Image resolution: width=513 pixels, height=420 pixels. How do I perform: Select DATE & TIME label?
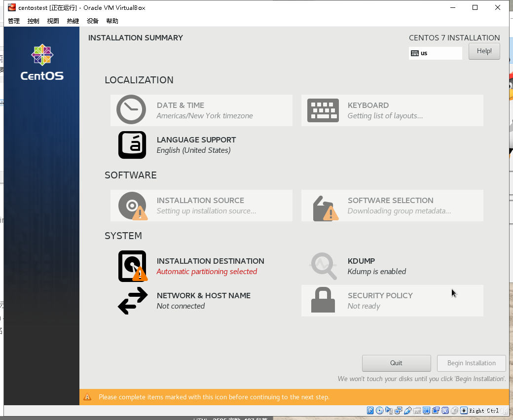point(180,105)
